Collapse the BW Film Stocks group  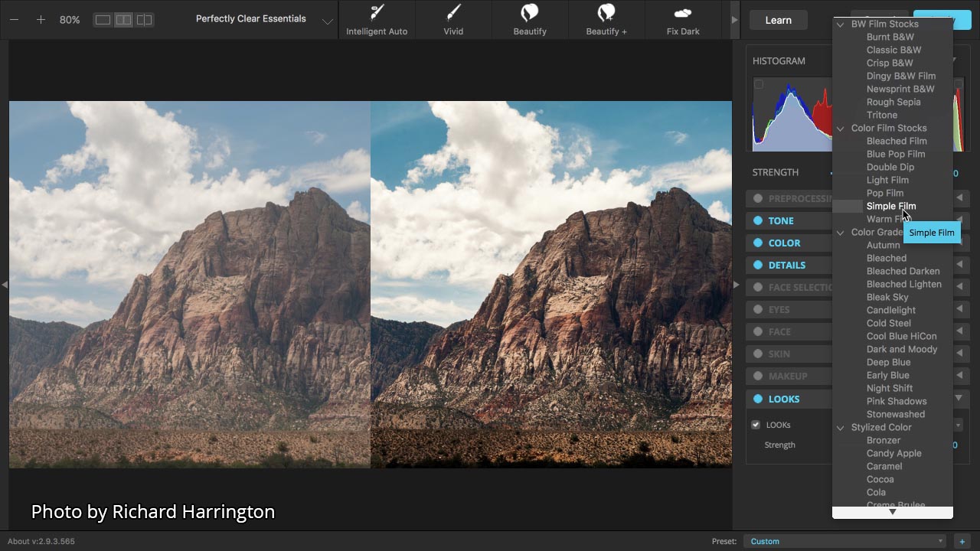pyautogui.click(x=840, y=24)
